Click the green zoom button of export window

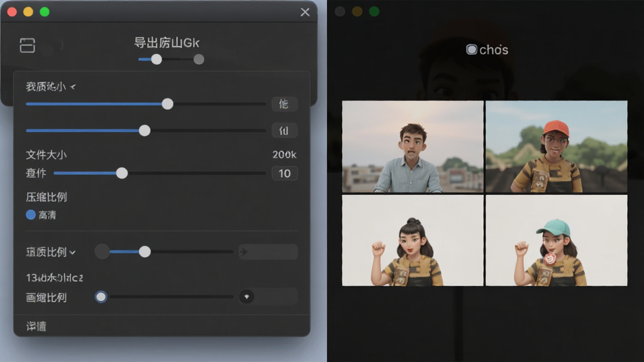pyautogui.click(x=45, y=12)
